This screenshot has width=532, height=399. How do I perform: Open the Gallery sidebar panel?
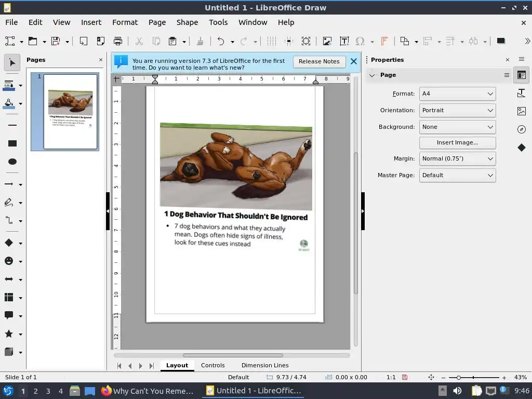click(522, 111)
